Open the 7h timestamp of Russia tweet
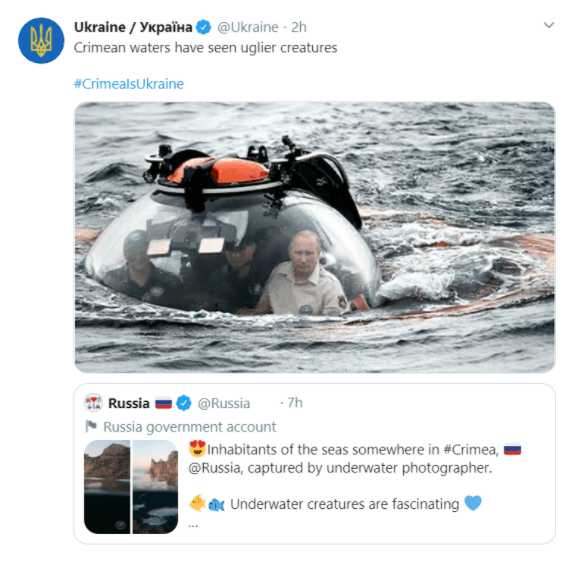 coord(295,403)
